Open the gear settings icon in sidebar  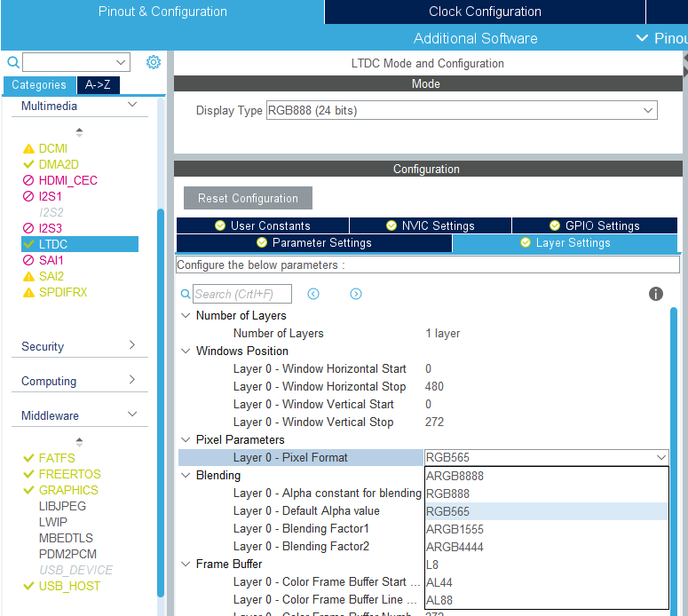click(x=153, y=62)
